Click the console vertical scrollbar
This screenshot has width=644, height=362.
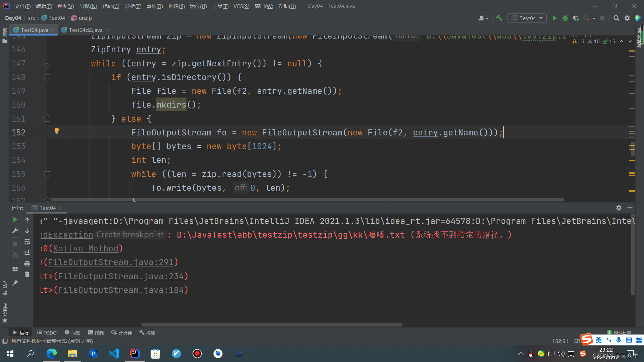tap(633, 255)
